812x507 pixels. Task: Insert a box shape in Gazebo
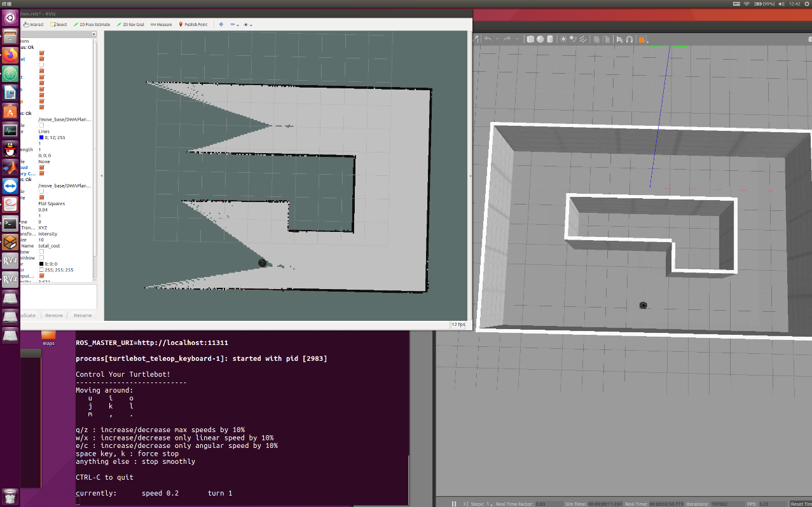[530, 39]
